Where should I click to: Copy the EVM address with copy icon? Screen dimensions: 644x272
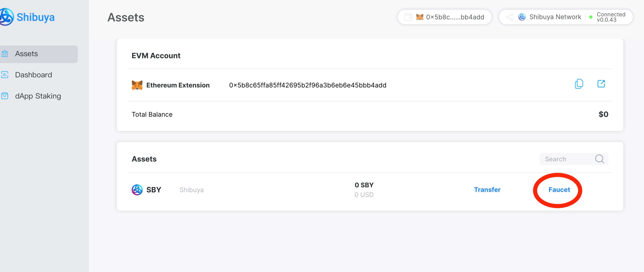pos(579,84)
